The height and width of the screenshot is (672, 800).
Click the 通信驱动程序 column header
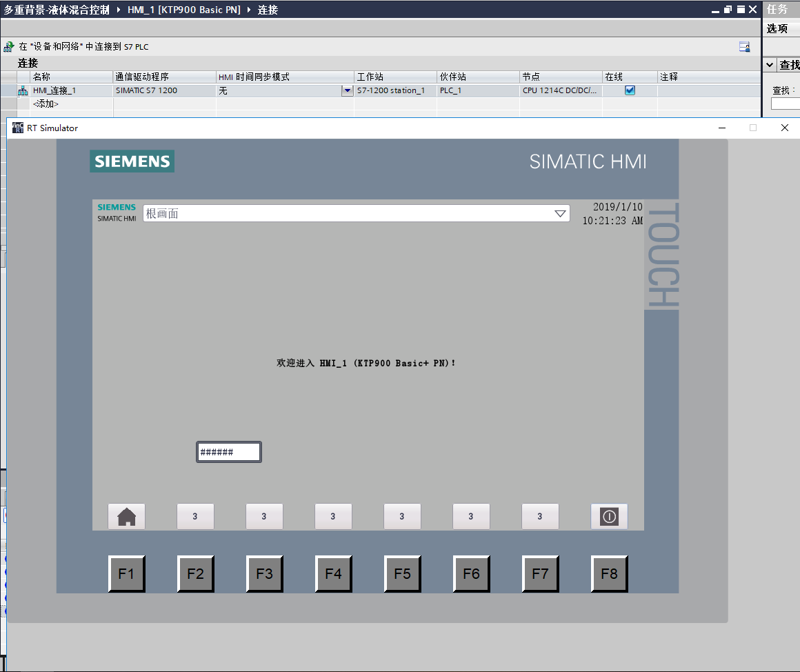pyautogui.click(x=142, y=77)
